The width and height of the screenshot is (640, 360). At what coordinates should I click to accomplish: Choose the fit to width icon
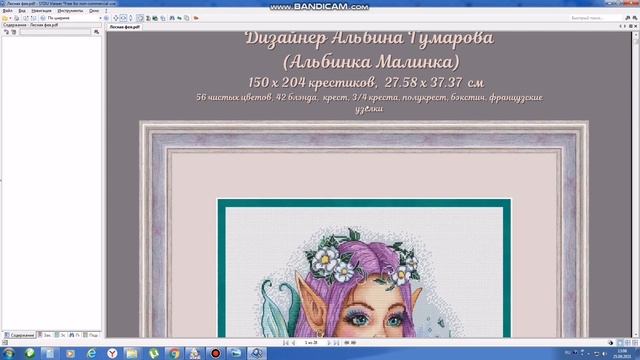[x=123, y=18]
